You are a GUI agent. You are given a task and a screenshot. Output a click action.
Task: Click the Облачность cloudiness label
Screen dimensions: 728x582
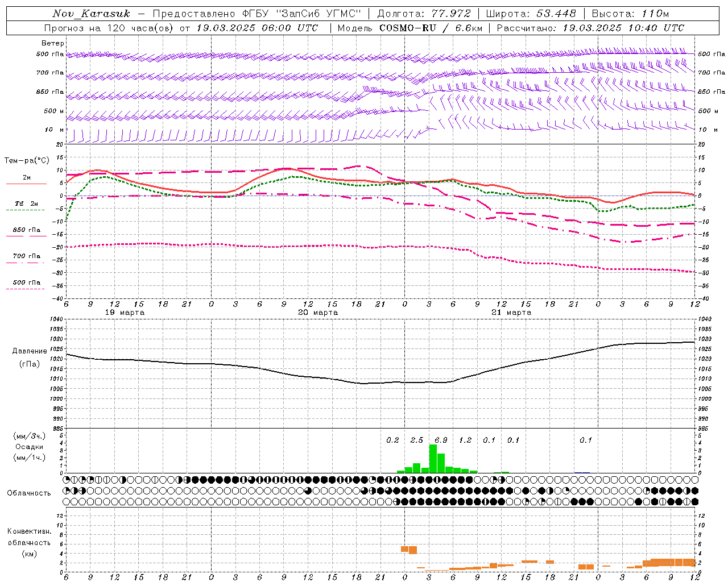(29, 493)
